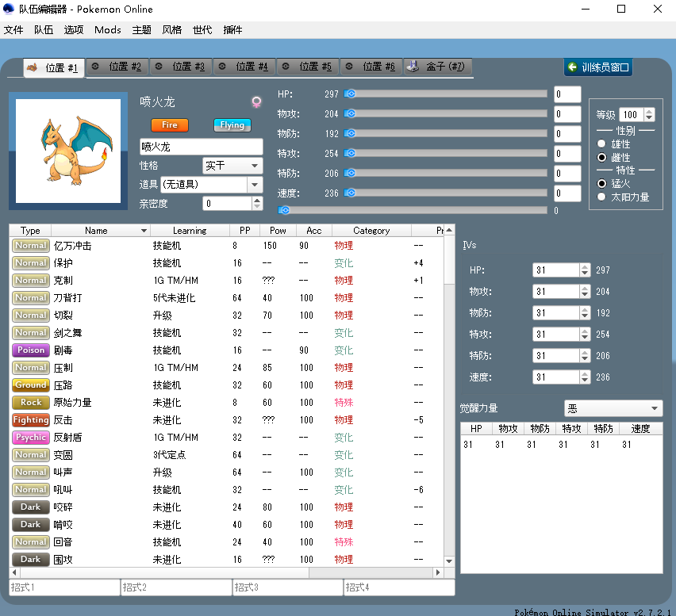Click the Pokemon nickname input field
The height and width of the screenshot is (616, 676).
click(x=202, y=147)
